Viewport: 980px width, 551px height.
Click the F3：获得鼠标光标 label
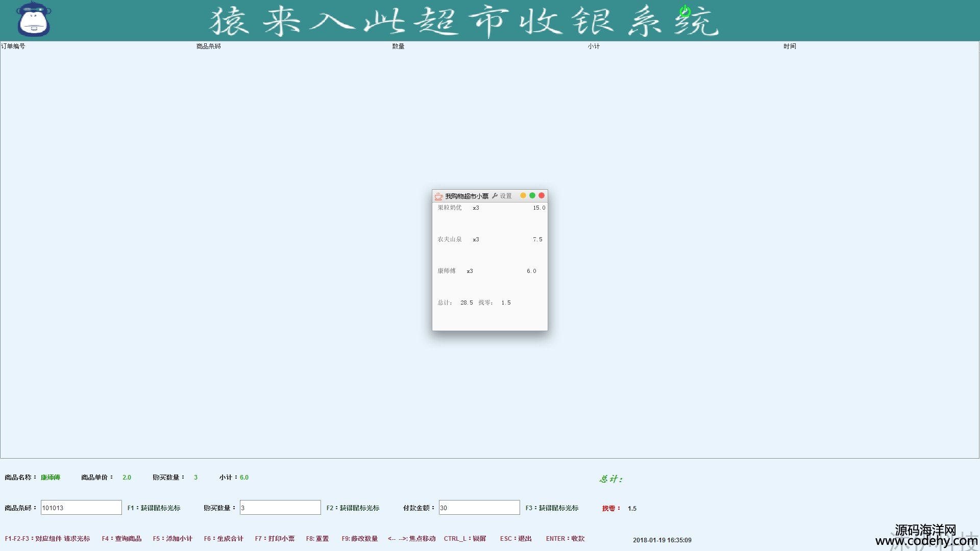pos(552,508)
